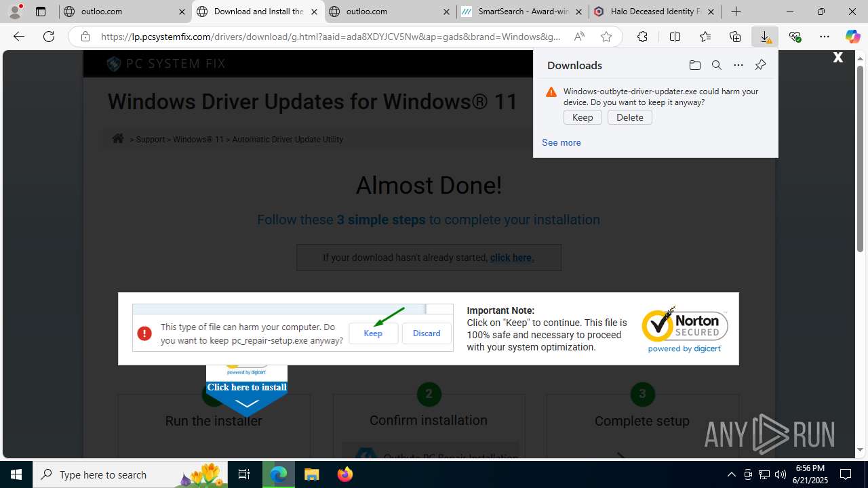868x488 pixels.
Task: Open Windows Start menu
Action: (x=16, y=474)
